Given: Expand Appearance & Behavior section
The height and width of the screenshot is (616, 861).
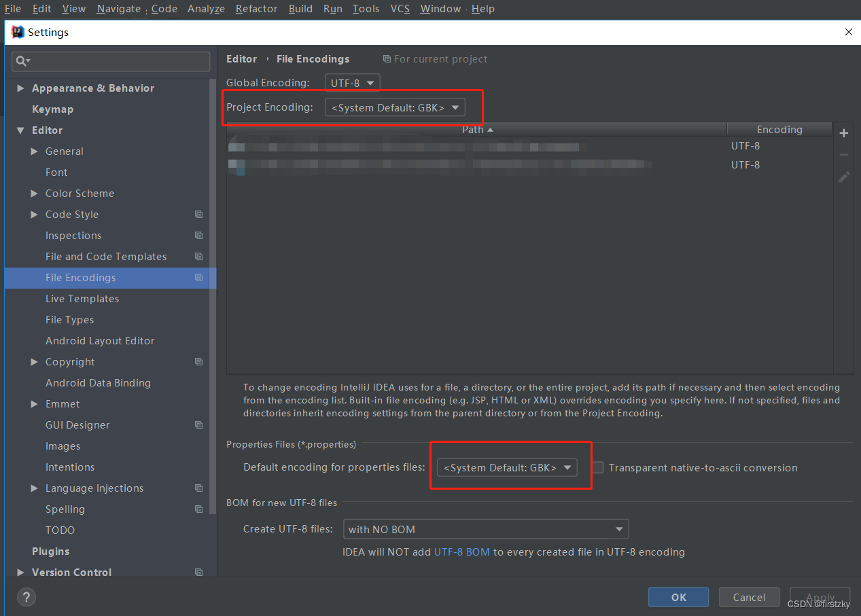Looking at the screenshot, I should (20, 88).
